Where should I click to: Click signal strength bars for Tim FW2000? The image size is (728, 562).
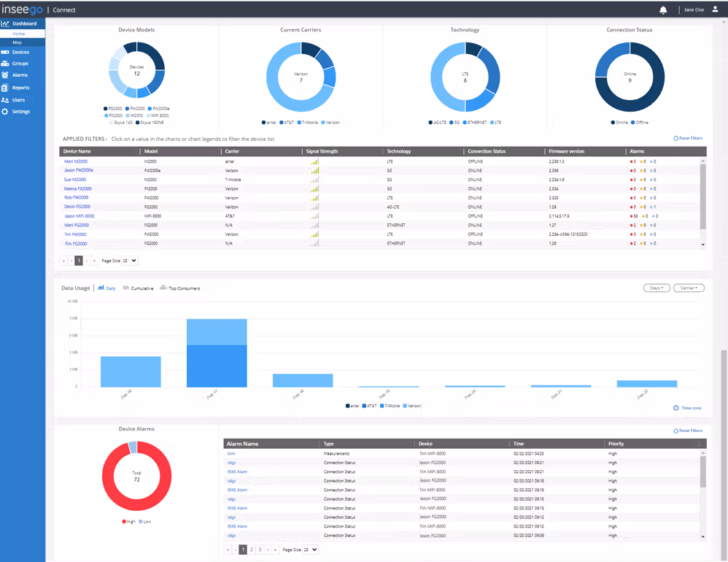pos(315,234)
